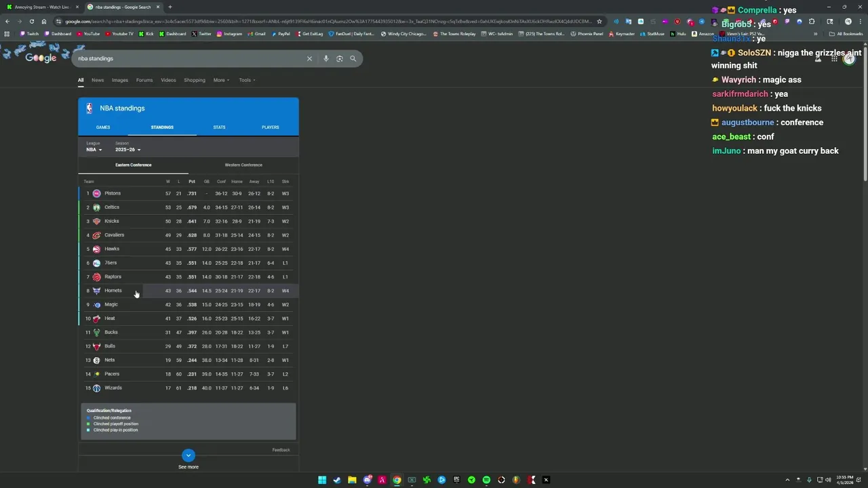This screenshot has width=868, height=488.
Task: Click the Cavaliers team name
Action: coord(115,235)
